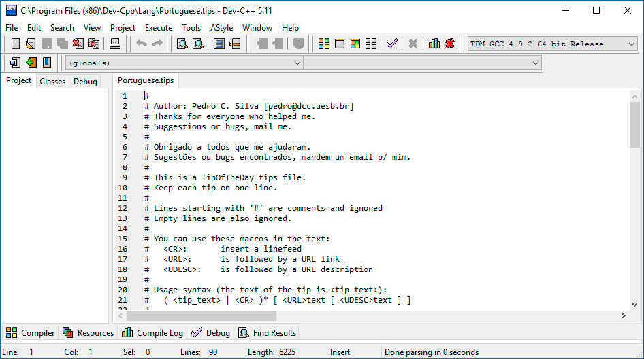Open the Window menu

pyautogui.click(x=257, y=27)
